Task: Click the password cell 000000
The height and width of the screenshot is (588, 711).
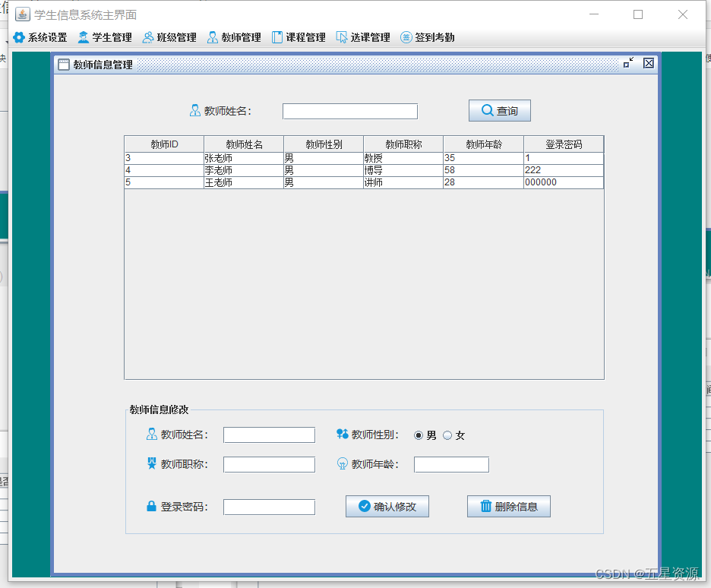Action: click(x=564, y=182)
